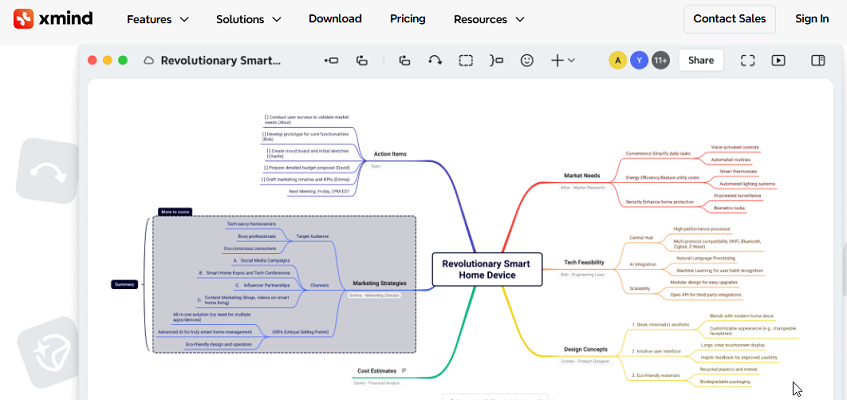Add a relationship with the curved arrow icon
Image resolution: width=847 pixels, height=400 pixels.
pyautogui.click(x=435, y=61)
